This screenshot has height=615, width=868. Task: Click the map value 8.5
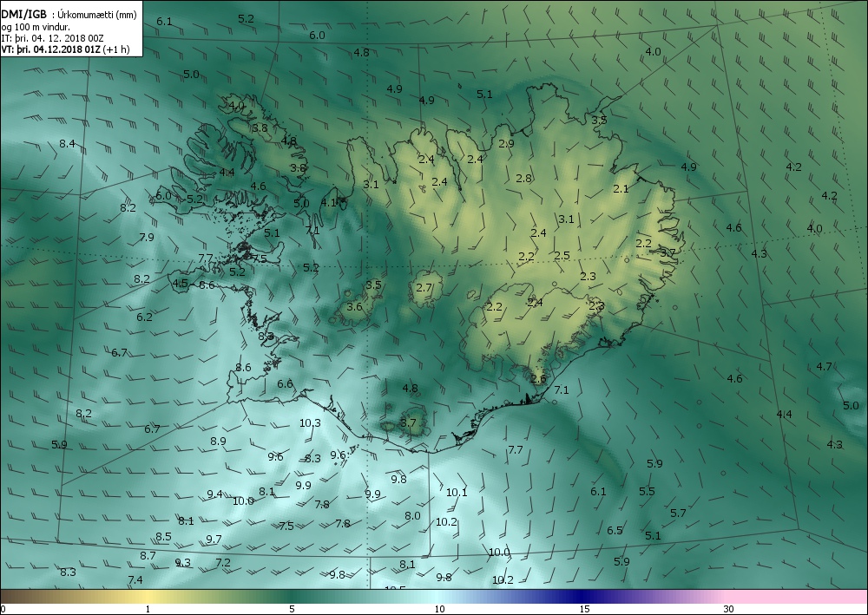[x=163, y=536]
